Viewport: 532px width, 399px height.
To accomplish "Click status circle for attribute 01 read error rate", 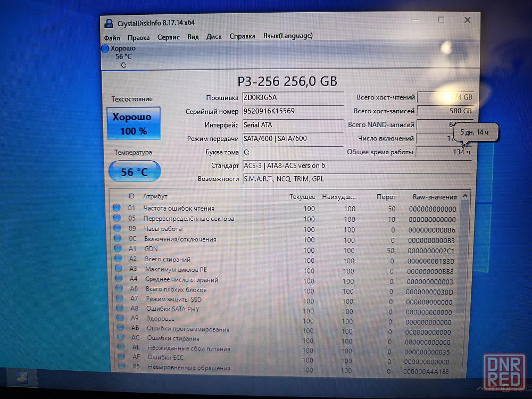I will click(117, 208).
